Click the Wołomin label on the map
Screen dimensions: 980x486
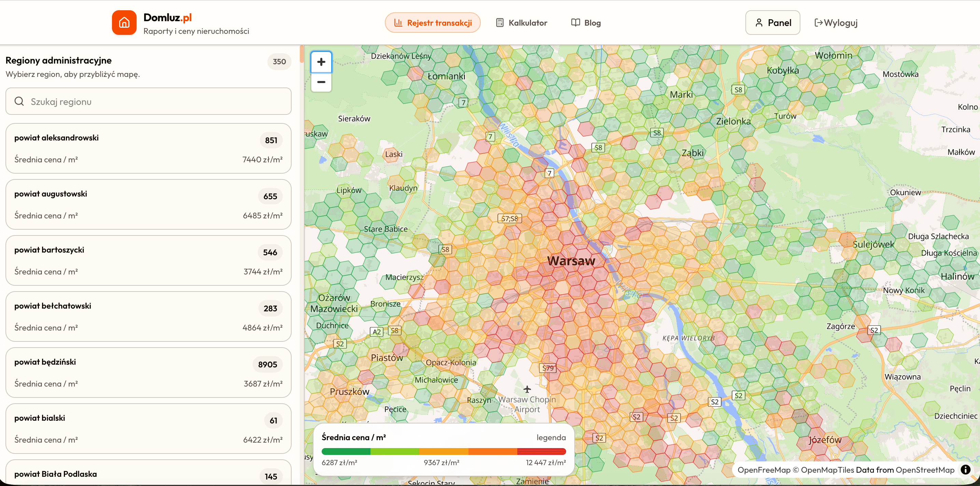834,55
